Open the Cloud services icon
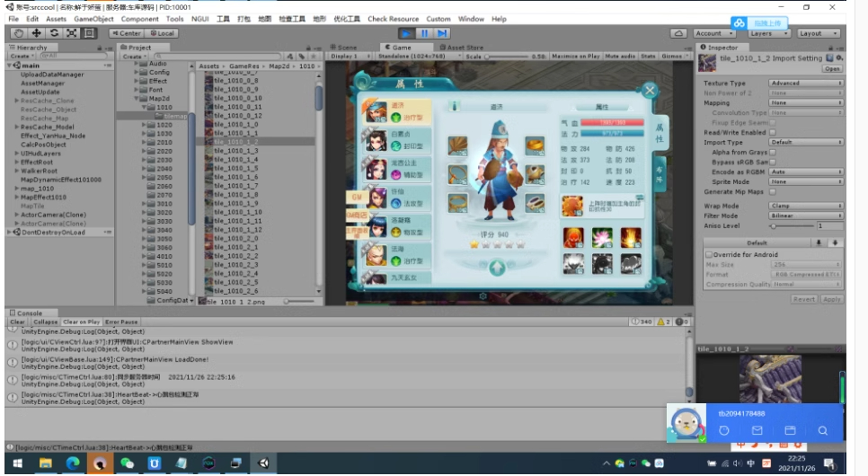 click(679, 33)
